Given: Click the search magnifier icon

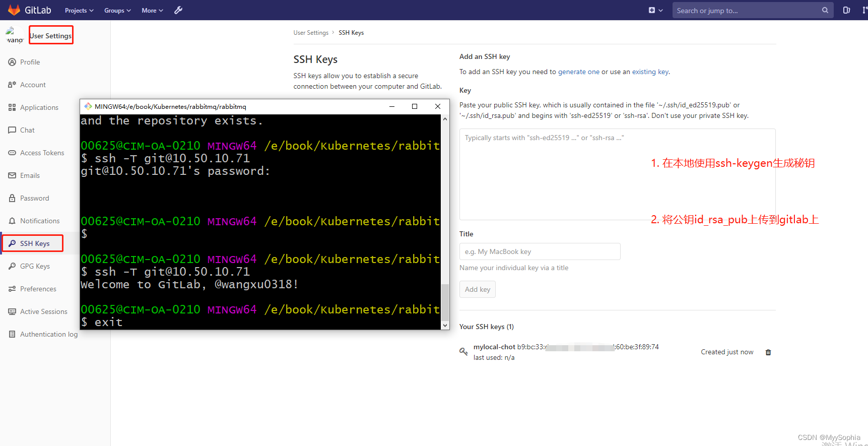Looking at the screenshot, I should pos(825,10).
